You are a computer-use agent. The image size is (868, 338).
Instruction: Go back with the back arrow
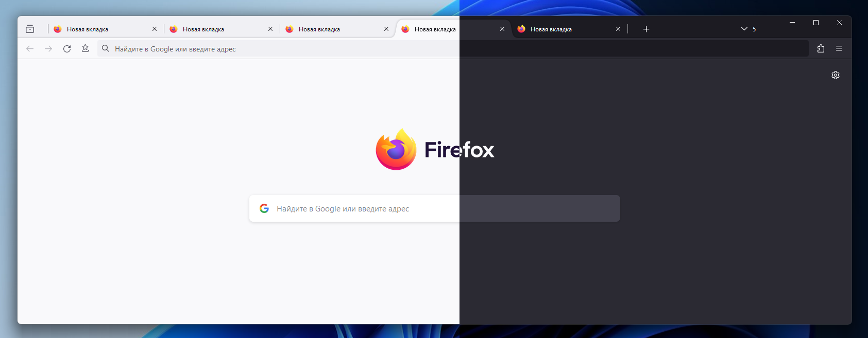coord(30,49)
